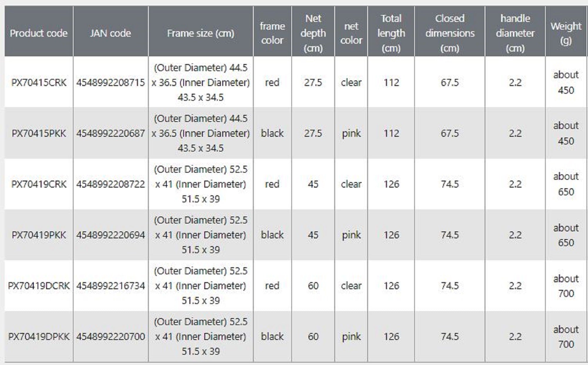Select product code PX70419DCRK cell
Image resolution: width=588 pixels, height=365 pixels.
click(39, 286)
